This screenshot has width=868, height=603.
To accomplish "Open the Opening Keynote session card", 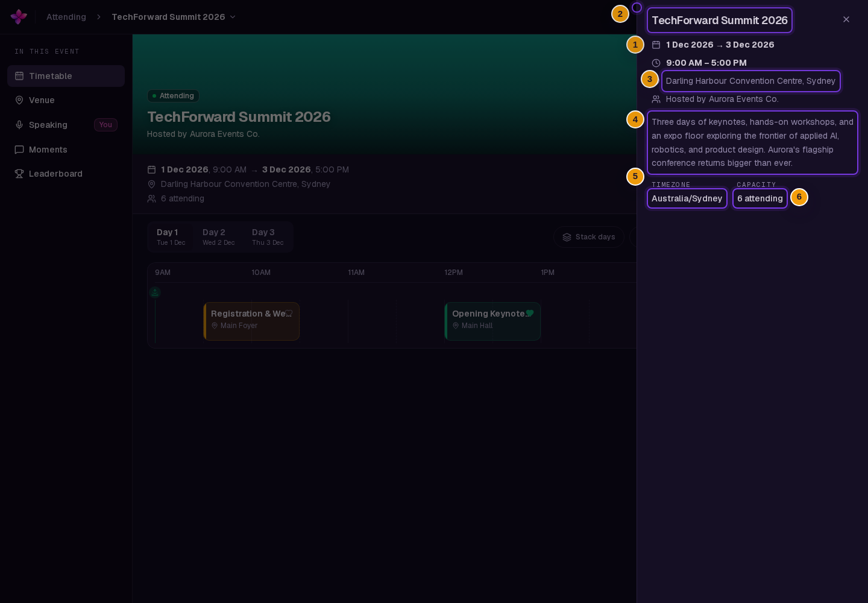I will 492,321.
